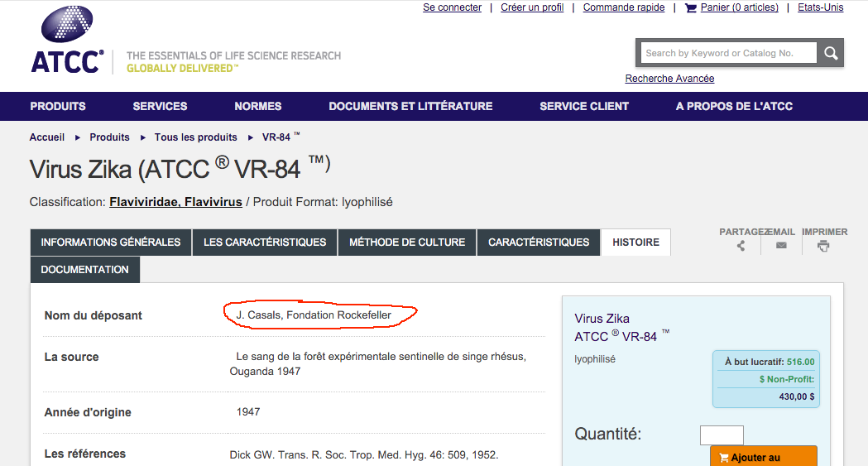Click the search magnifier icon

pos(831,53)
